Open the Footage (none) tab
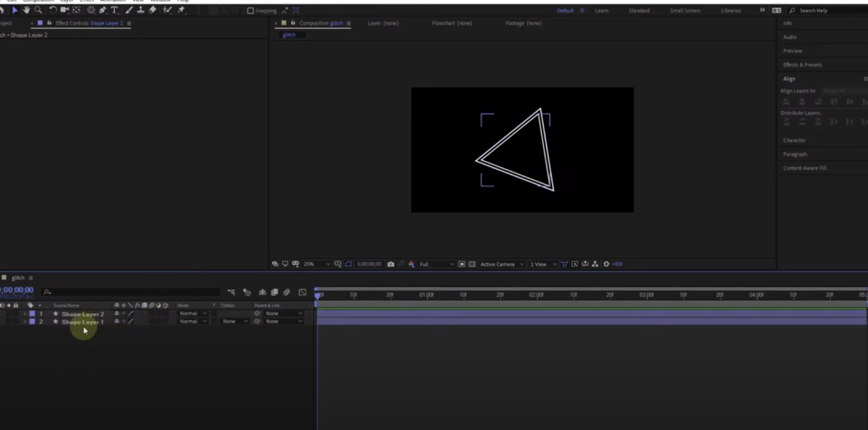 coord(523,23)
